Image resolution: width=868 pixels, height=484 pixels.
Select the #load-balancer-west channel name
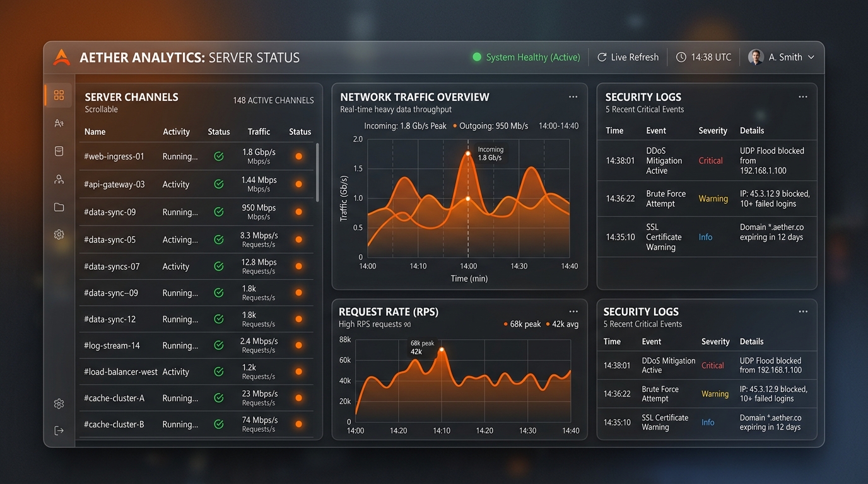(x=120, y=372)
